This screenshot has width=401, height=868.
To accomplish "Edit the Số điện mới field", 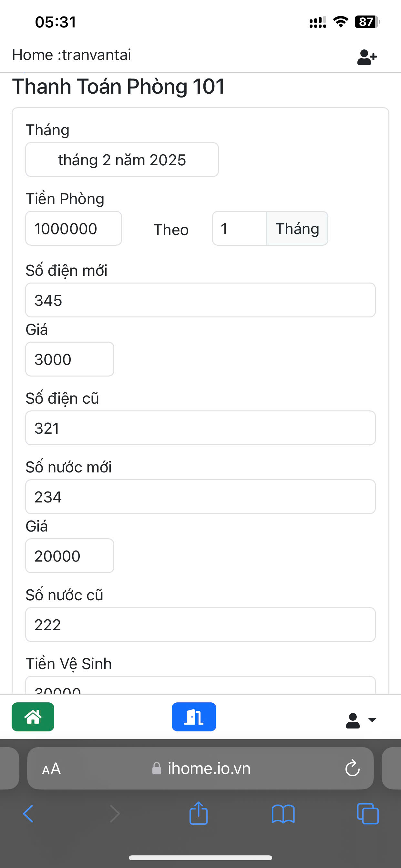I will tap(200, 300).
